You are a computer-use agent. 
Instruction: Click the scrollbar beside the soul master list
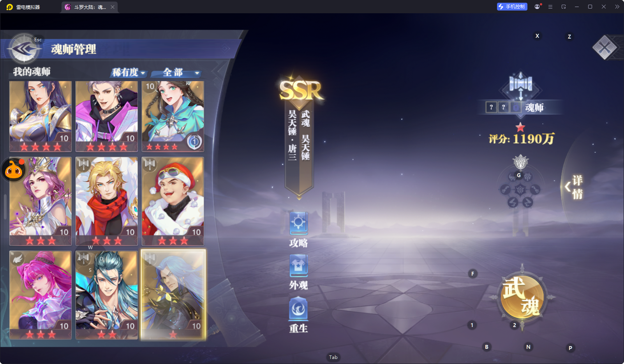5,206
